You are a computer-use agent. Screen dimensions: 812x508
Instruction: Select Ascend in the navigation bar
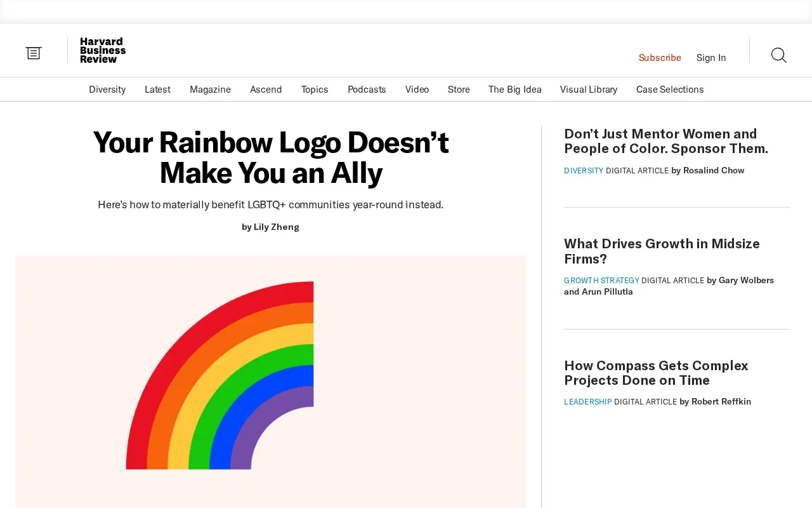pos(266,90)
